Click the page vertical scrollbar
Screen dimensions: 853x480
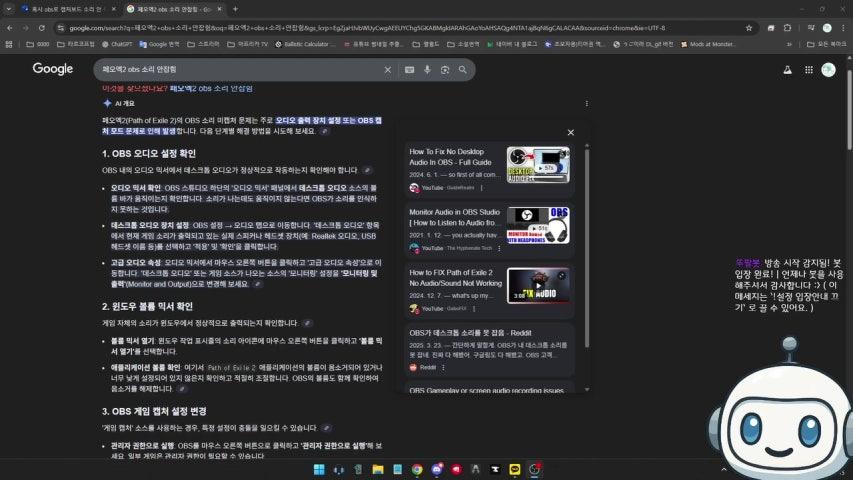[x=849, y=110]
